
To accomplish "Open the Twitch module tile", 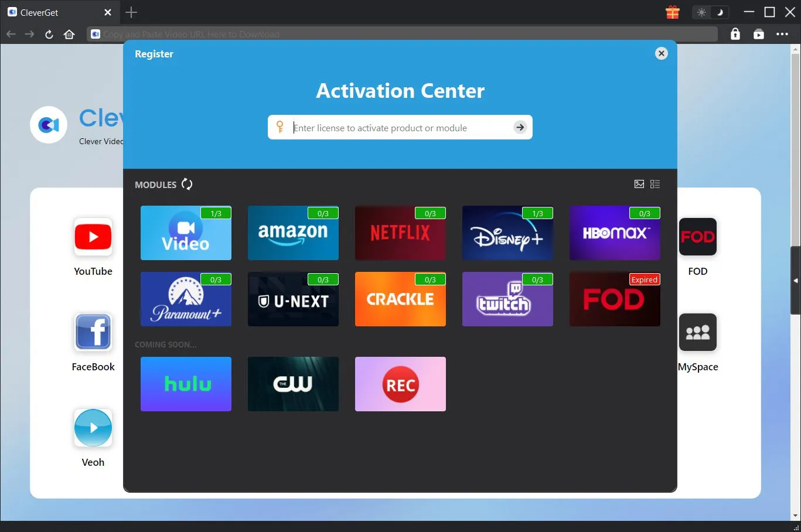I will pos(507,299).
